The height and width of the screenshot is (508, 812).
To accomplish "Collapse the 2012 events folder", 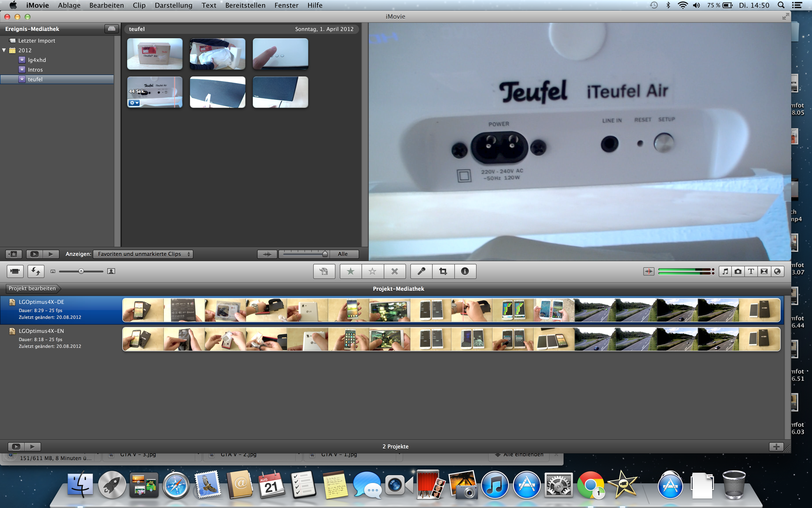I will coord(4,50).
